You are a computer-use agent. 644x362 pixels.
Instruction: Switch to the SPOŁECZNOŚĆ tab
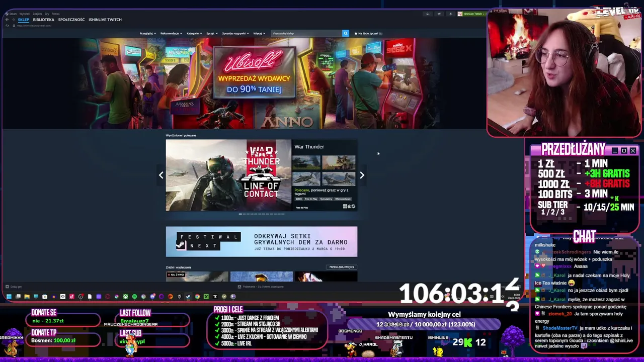coord(71,20)
